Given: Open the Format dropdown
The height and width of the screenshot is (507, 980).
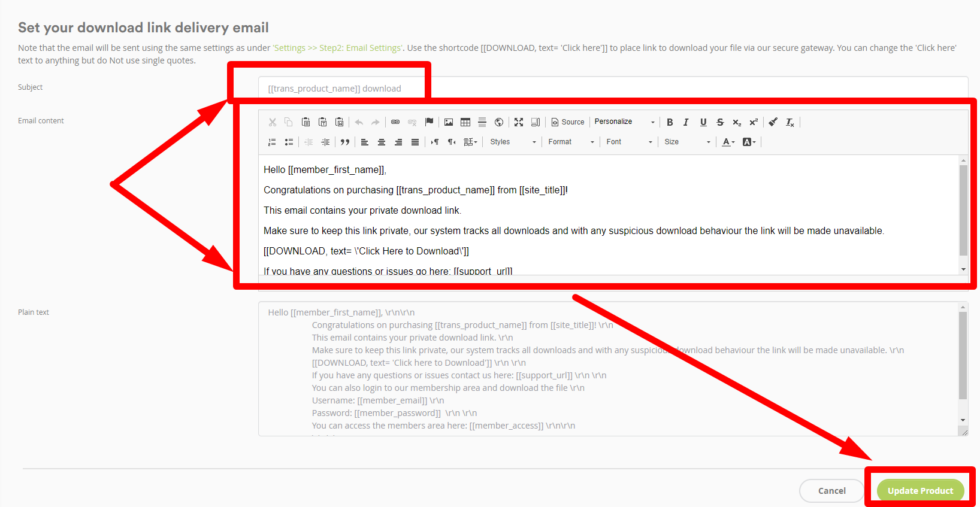Looking at the screenshot, I should point(571,142).
